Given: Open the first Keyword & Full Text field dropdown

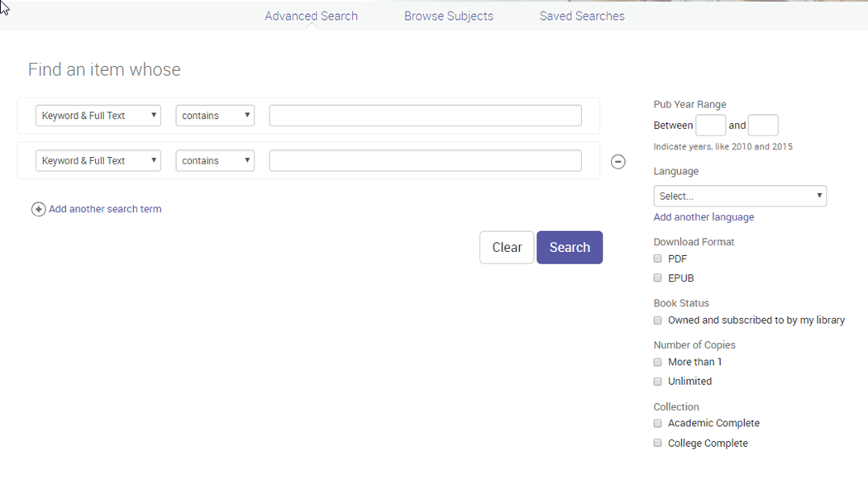Looking at the screenshot, I should (x=98, y=115).
